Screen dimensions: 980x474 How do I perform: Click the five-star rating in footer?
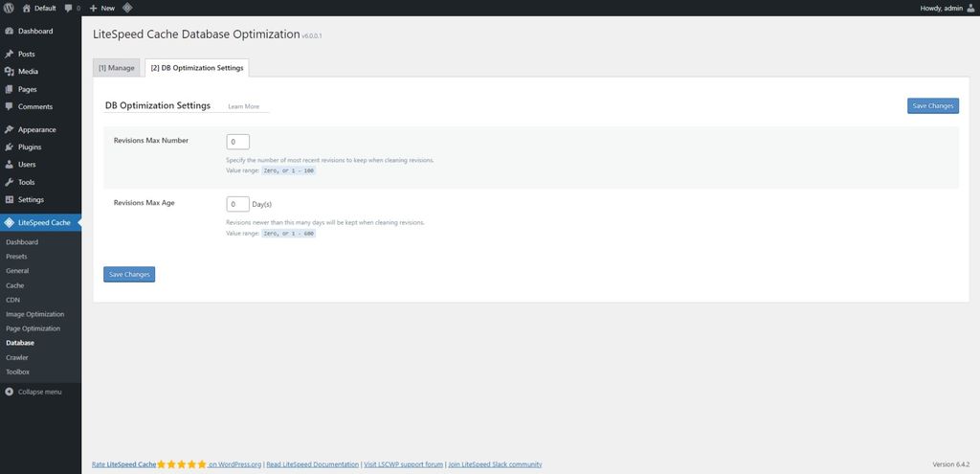pyautogui.click(x=181, y=464)
